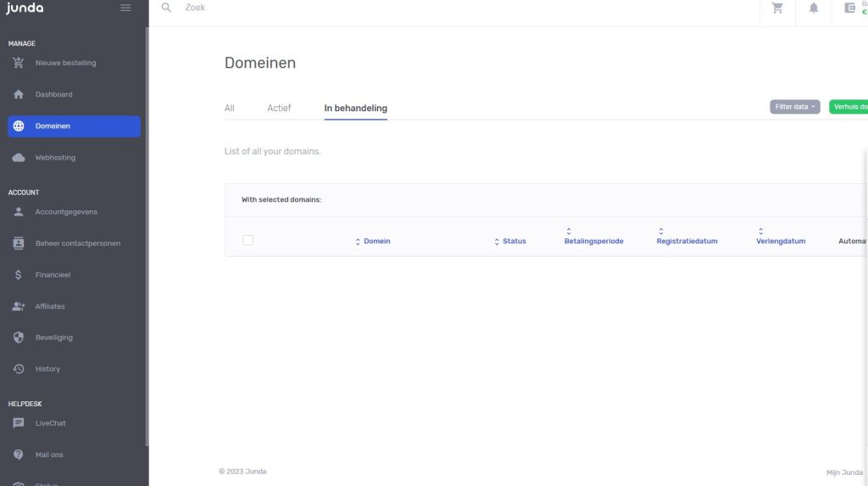Click the wallet balance icon
The image size is (868, 486).
pyautogui.click(x=849, y=8)
